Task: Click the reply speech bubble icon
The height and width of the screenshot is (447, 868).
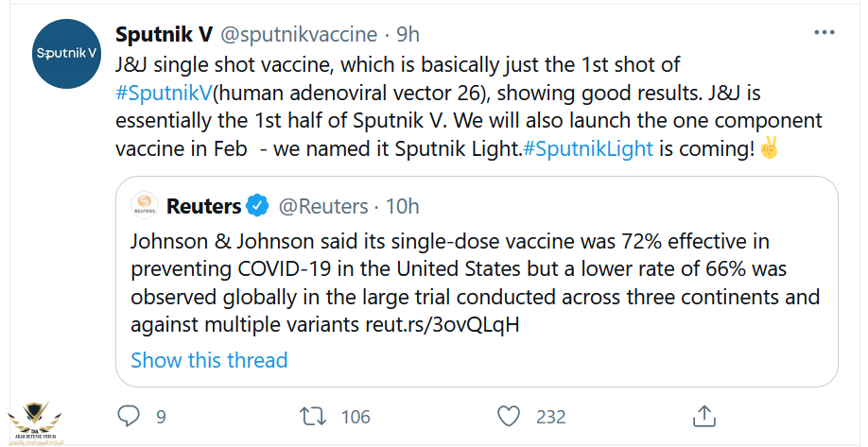Action: [129, 416]
